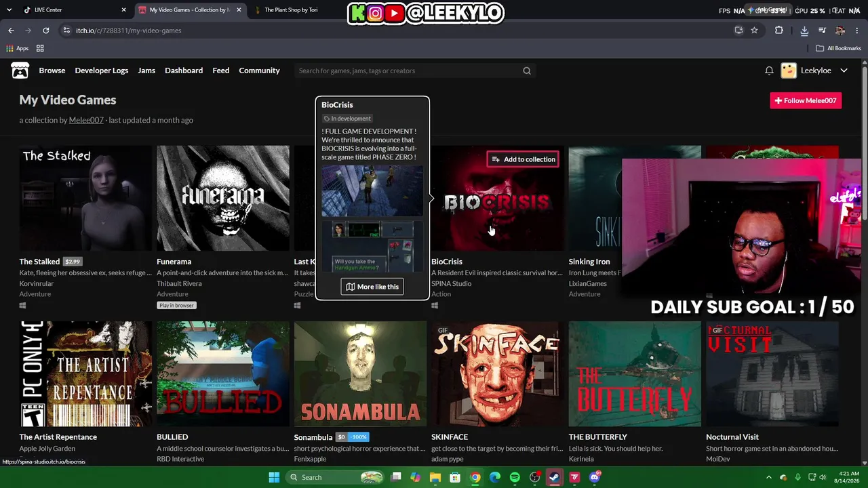View site information icon in address bar
Viewport: 868px width, 488px height.
[66, 30]
